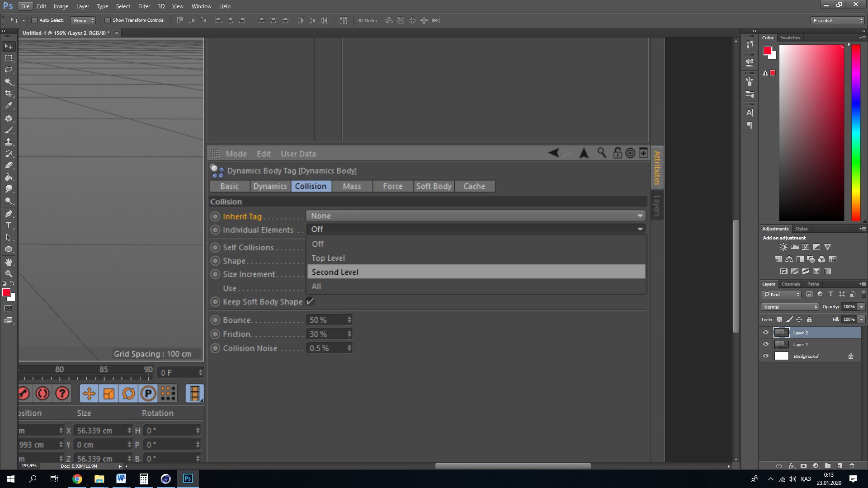Switch to the Paths tab
Viewport: 868px width, 488px height.
click(x=813, y=284)
